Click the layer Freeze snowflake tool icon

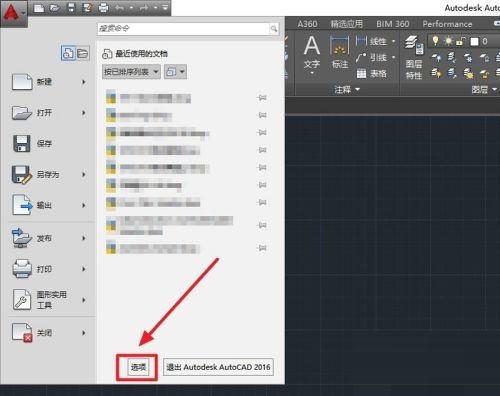tap(468, 57)
